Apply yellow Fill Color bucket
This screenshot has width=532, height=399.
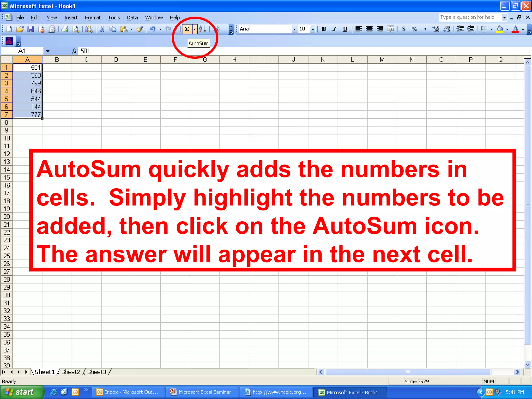[500, 29]
